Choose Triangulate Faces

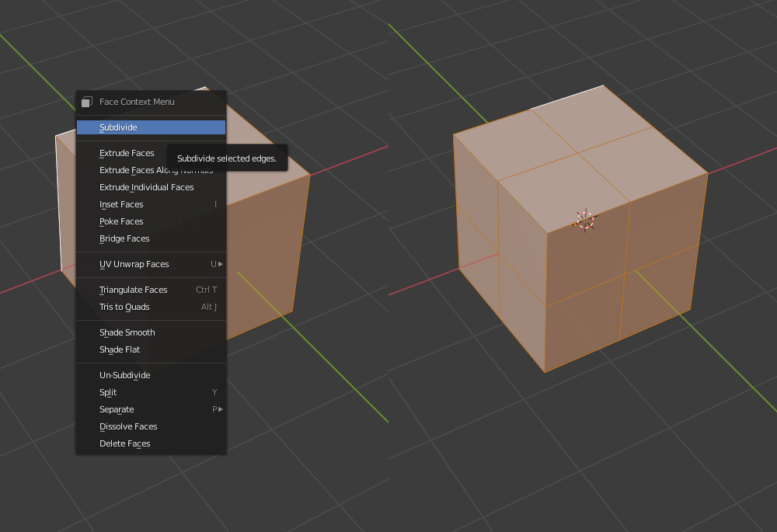click(152, 290)
